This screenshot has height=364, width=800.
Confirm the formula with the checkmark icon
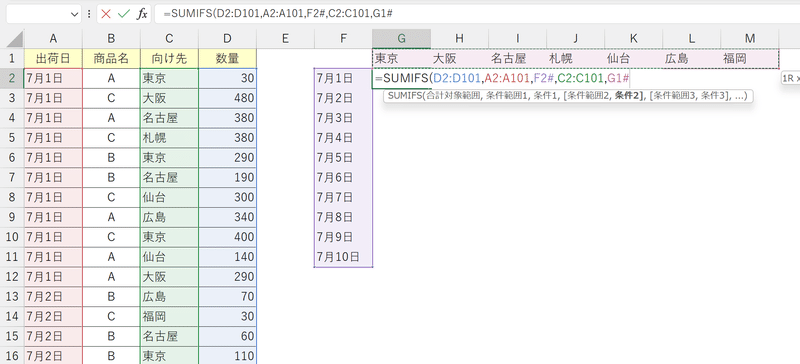click(123, 14)
